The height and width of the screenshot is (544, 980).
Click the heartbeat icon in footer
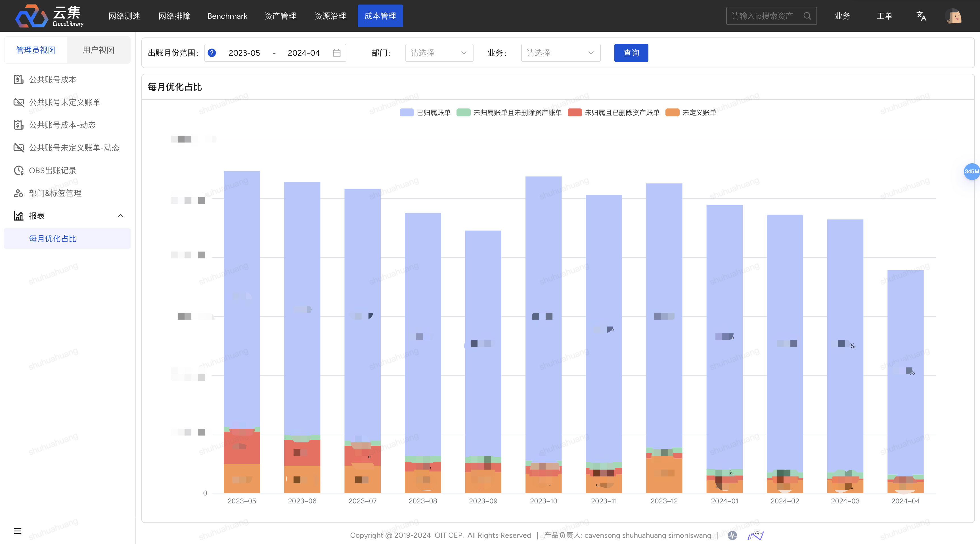pos(732,536)
